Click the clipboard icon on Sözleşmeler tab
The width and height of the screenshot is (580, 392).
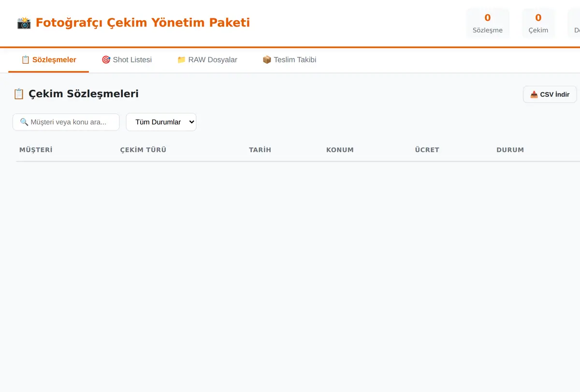tap(26, 60)
